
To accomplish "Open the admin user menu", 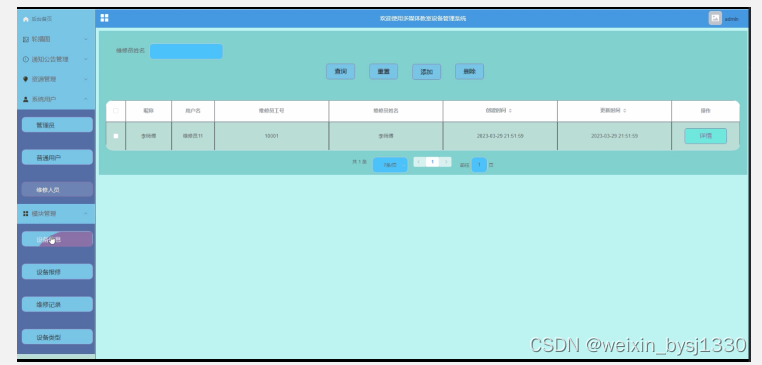I will click(x=724, y=18).
